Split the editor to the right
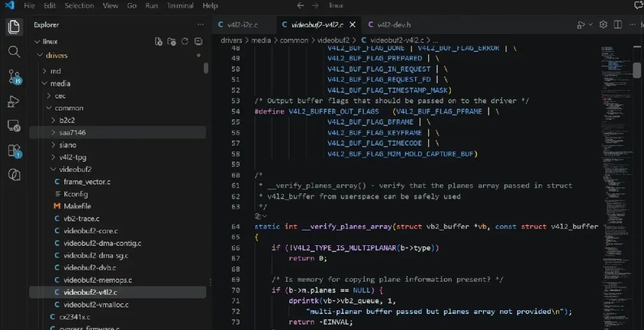 point(617,24)
